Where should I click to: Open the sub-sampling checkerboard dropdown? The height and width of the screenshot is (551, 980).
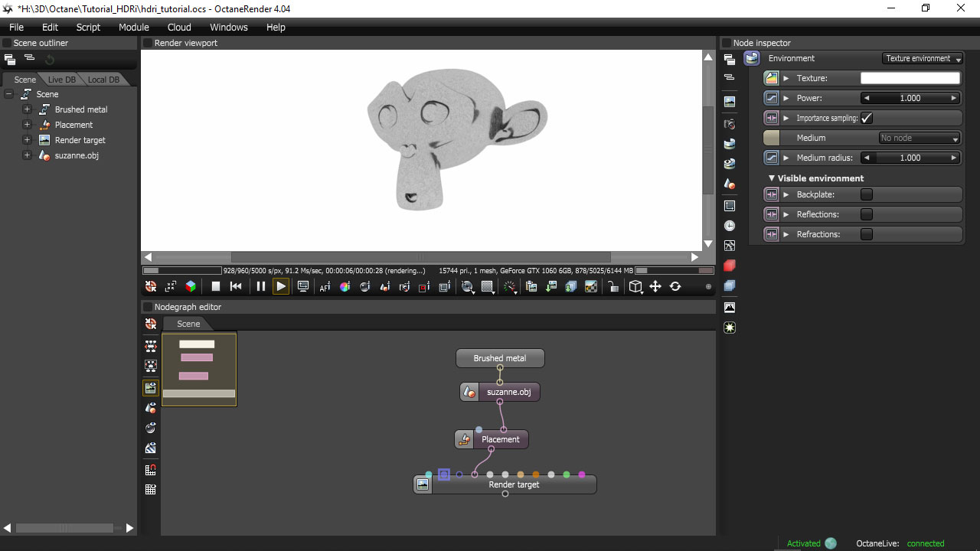[x=488, y=286]
